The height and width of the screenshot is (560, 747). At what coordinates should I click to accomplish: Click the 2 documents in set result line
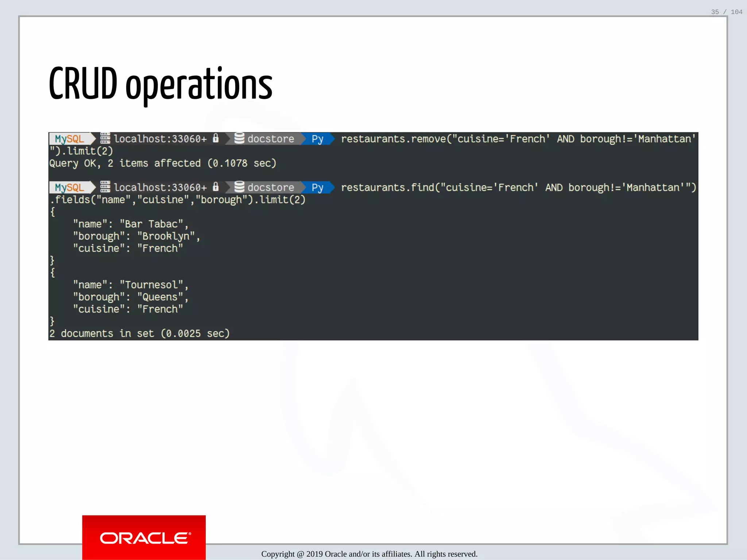click(139, 333)
